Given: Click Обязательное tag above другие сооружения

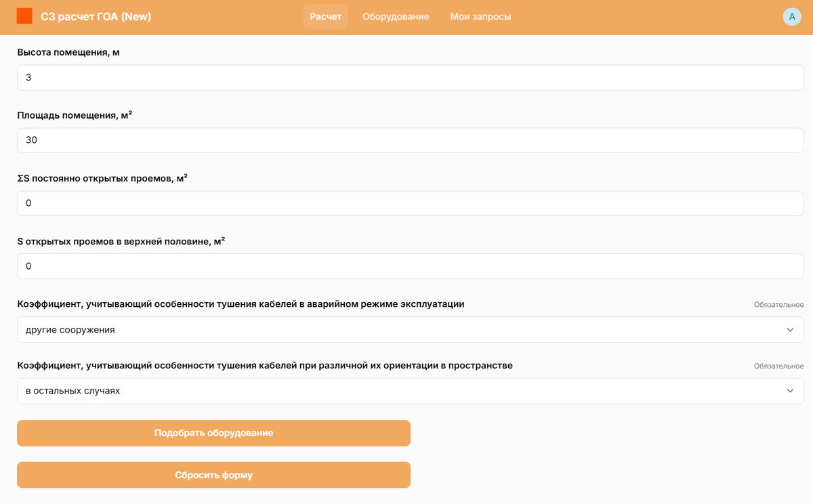Looking at the screenshot, I should coord(778,305).
